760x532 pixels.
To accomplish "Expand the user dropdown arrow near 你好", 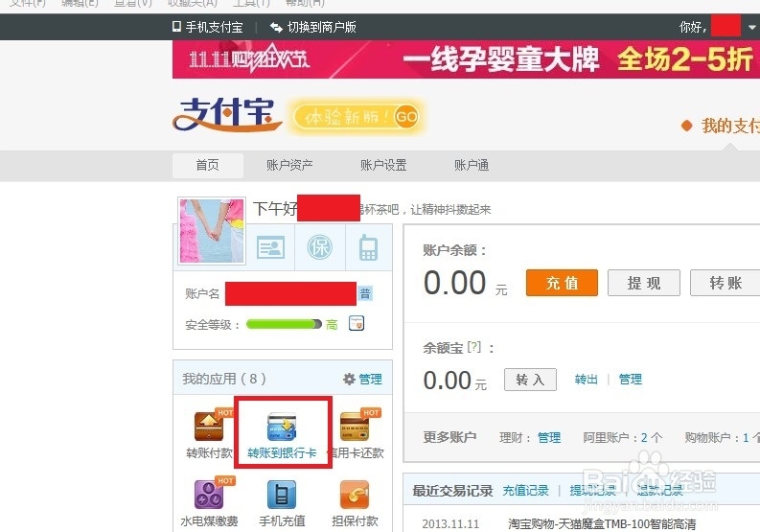I will [751, 27].
